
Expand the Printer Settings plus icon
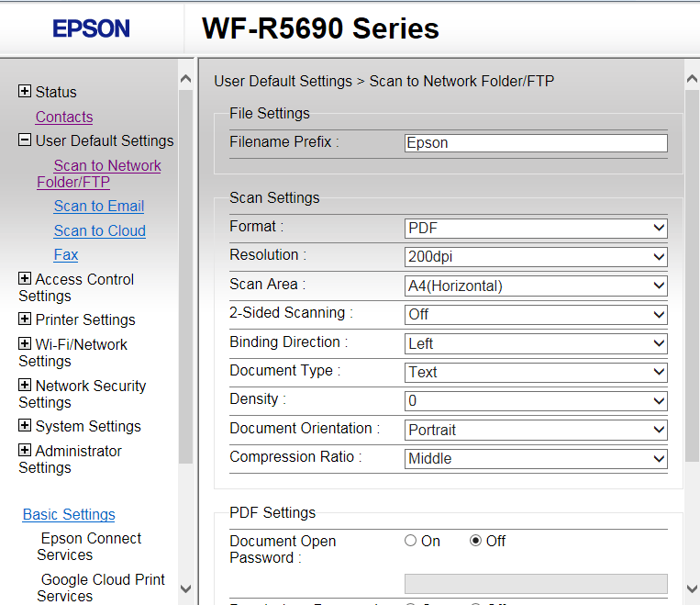[x=25, y=319]
